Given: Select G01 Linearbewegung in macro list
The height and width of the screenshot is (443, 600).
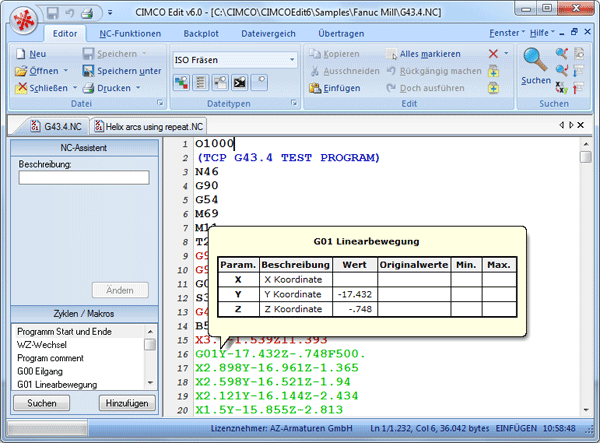Looking at the screenshot, I should click(x=78, y=384).
